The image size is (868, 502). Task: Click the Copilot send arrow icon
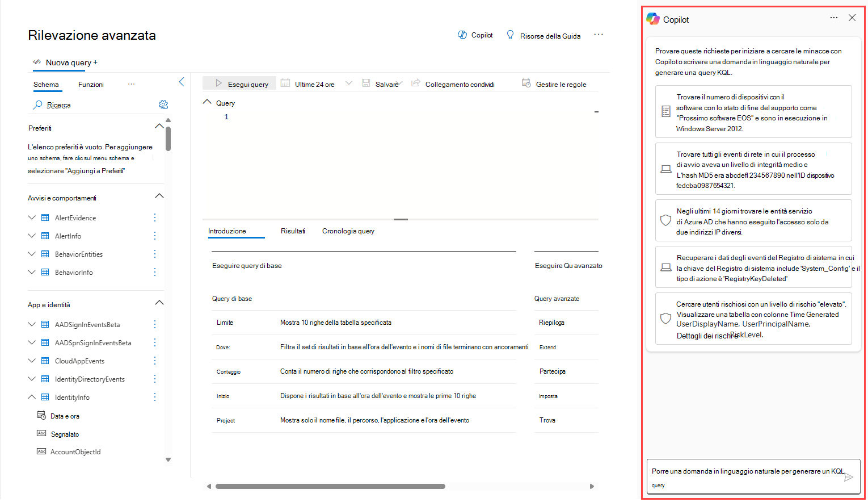[x=849, y=477]
